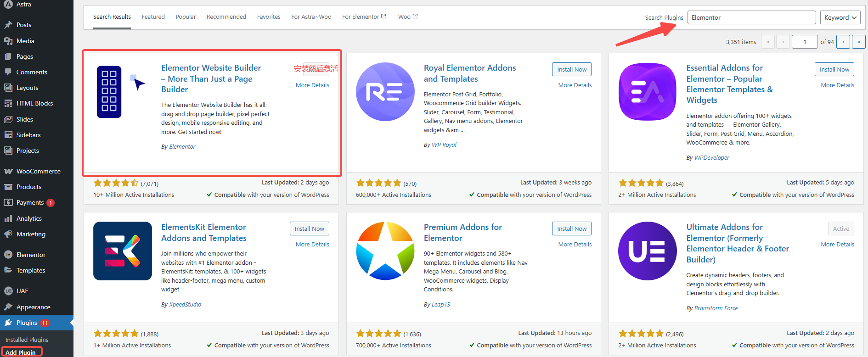Click the Sidebars icon in sidebar

8,135
